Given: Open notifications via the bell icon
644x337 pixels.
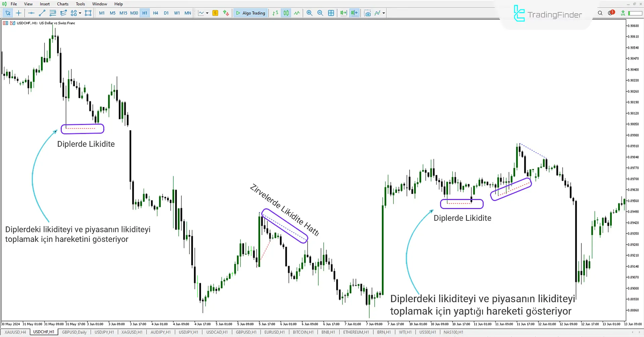Looking at the screenshot, I should coord(610,12).
